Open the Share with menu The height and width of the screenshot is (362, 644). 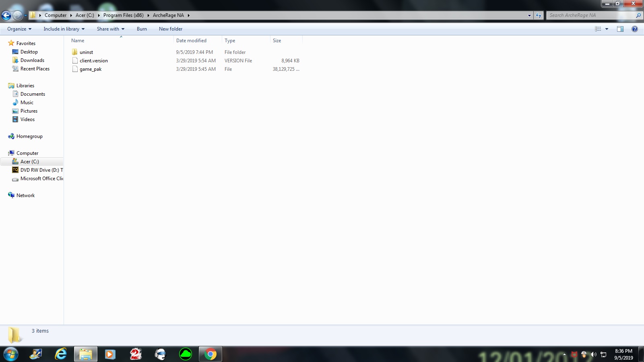tap(111, 29)
